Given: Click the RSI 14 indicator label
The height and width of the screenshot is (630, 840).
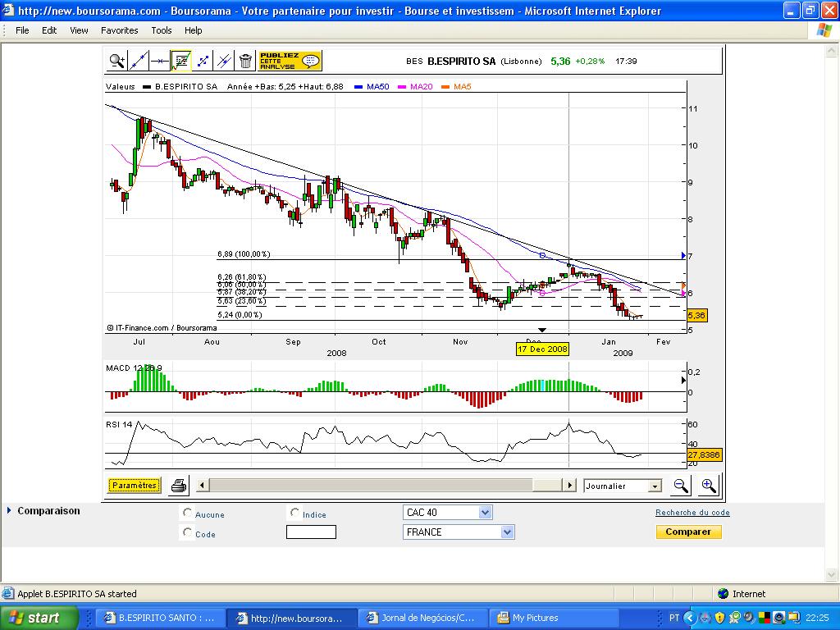Looking at the screenshot, I should [119, 425].
